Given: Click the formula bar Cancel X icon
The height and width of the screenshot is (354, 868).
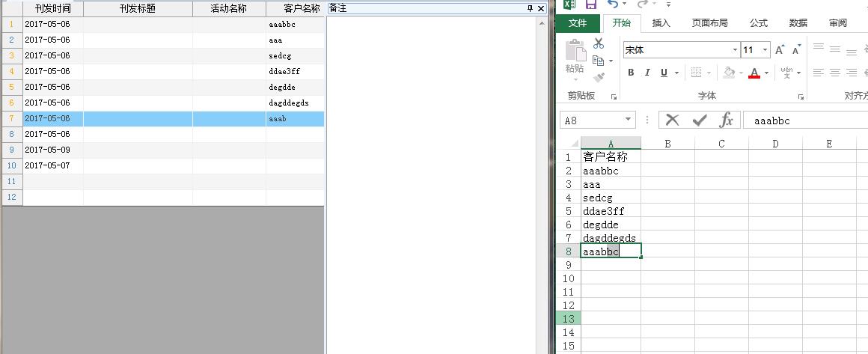Looking at the screenshot, I should (x=672, y=120).
